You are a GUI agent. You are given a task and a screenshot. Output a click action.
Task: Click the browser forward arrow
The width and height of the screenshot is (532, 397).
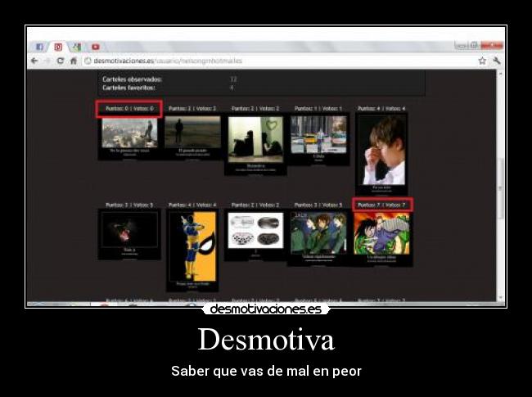coord(47,61)
